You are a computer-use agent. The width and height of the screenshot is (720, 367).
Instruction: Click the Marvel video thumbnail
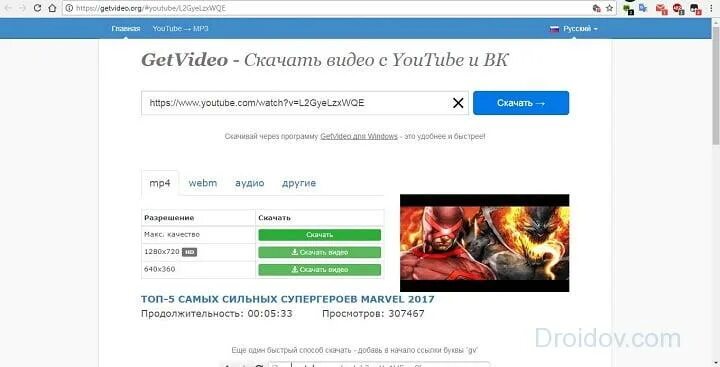[x=484, y=243]
